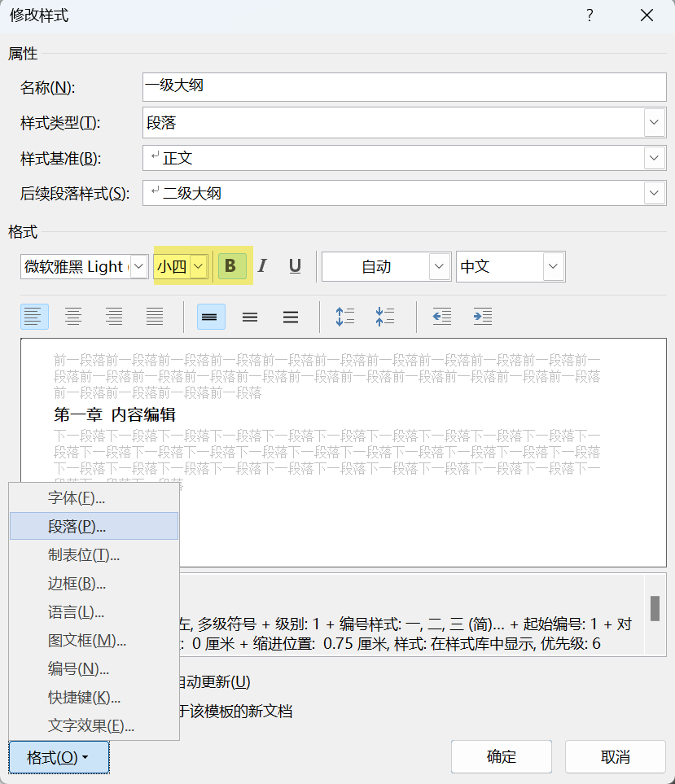Choose 边框(B)... from format menu
Screen dimensions: 675x784
tap(94, 583)
